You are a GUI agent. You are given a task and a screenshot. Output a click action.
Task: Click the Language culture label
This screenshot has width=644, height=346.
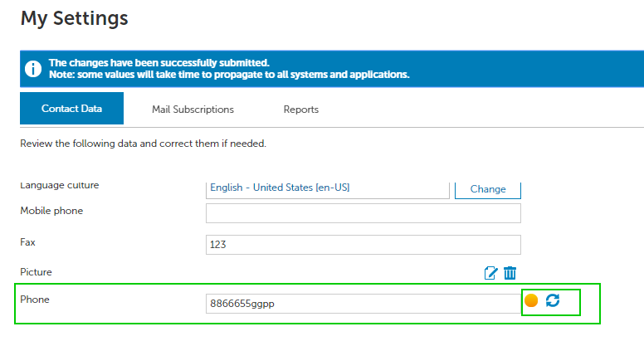60,186
